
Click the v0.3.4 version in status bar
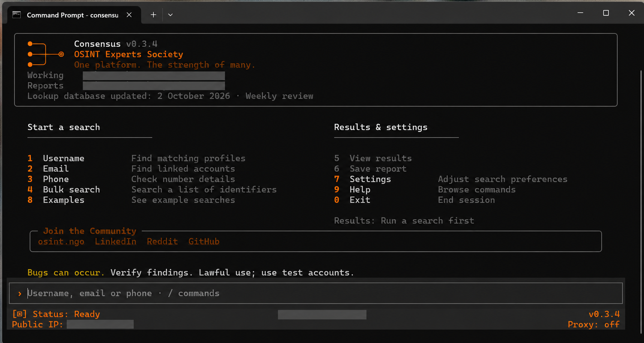coord(604,314)
